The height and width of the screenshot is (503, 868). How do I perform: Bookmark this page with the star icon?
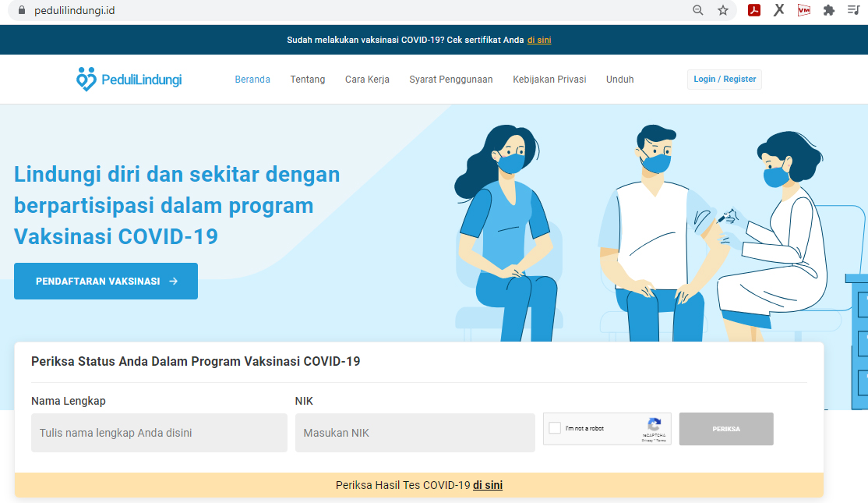pos(723,10)
